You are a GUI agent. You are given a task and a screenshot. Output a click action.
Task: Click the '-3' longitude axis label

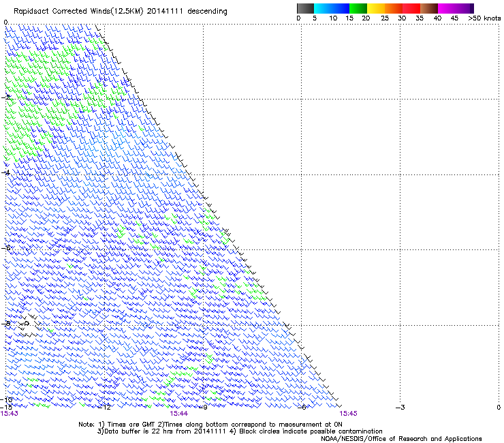coord(400,408)
